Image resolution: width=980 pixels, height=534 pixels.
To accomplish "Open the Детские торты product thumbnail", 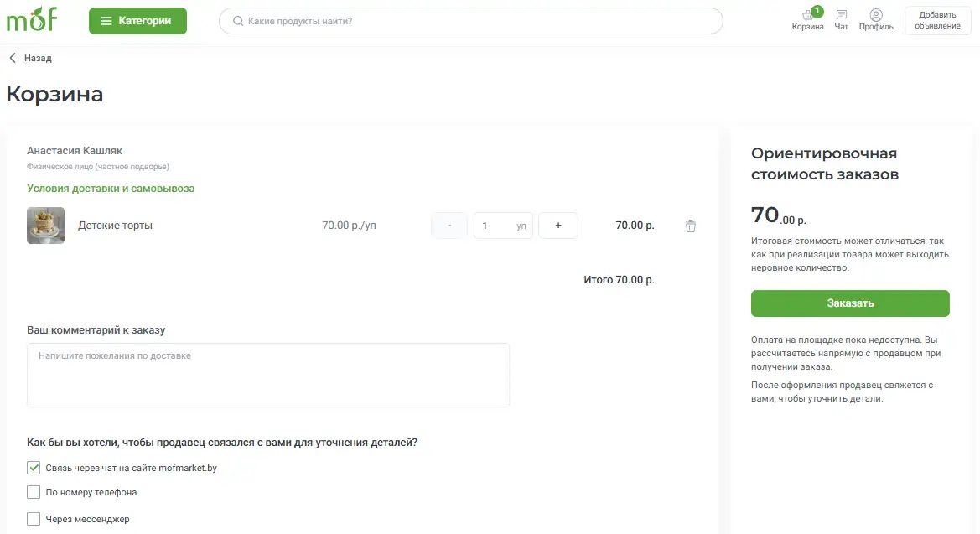I will click(x=45, y=226).
